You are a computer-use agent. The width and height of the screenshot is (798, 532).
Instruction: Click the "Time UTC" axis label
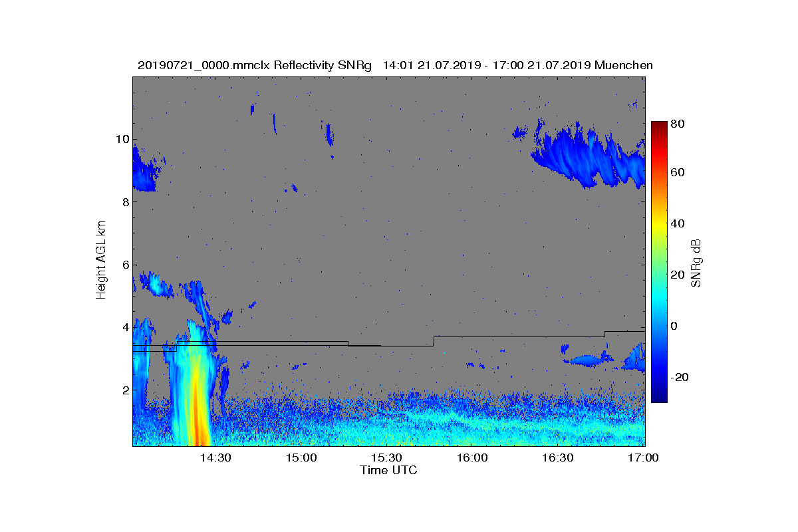coord(389,470)
